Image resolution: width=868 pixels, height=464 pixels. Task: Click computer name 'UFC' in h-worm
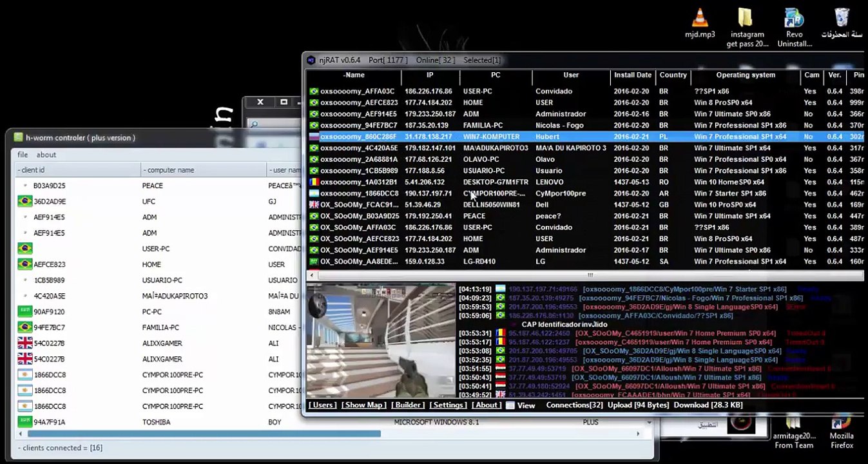(149, 201)
